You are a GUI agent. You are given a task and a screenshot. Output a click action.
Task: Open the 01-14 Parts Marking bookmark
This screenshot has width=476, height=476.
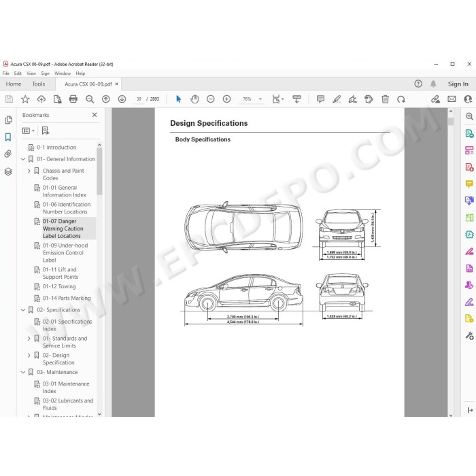coord(67,299)
